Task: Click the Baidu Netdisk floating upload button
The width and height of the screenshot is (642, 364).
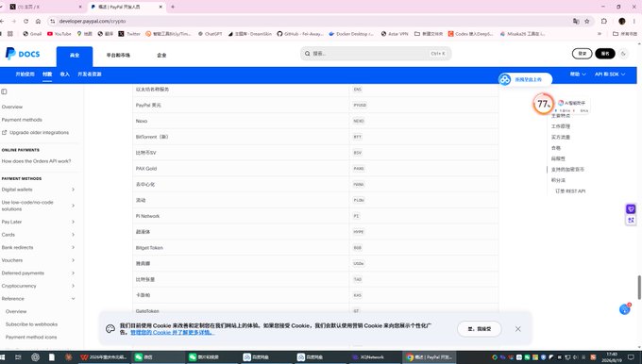Action: click(x=525, y=79)
